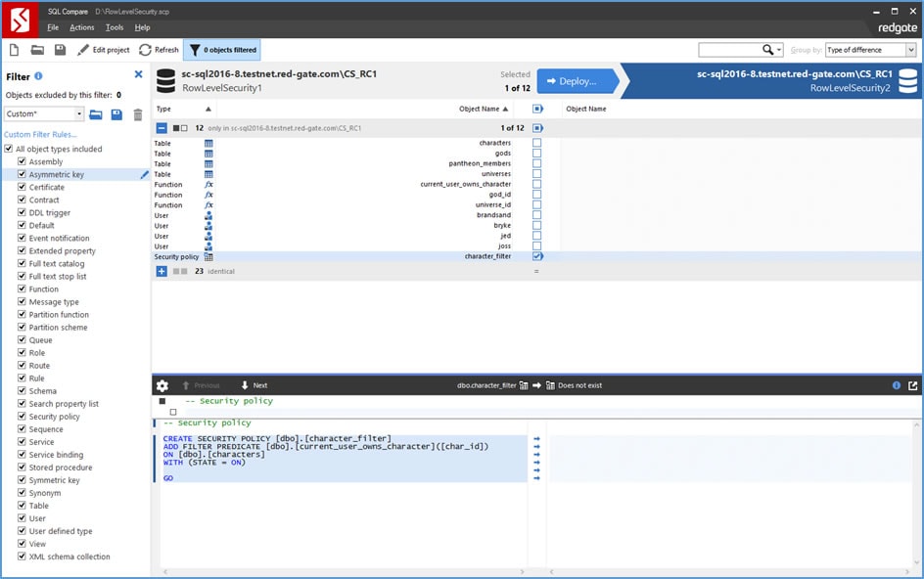This screenshot has height=579, width=924.
Task: Toggle Security policy checkbox in filter
Action: 22,416
